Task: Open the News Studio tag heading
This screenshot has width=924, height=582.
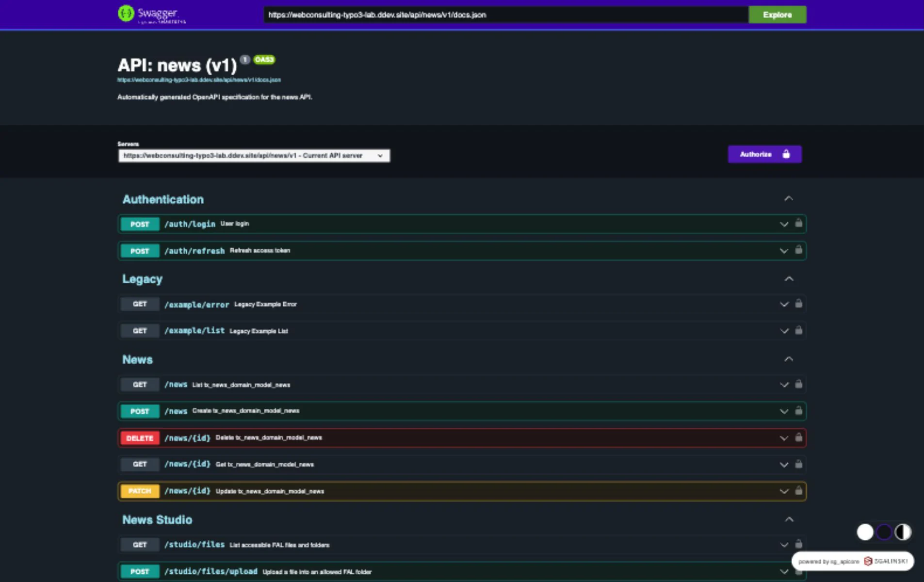Action: 157,519
